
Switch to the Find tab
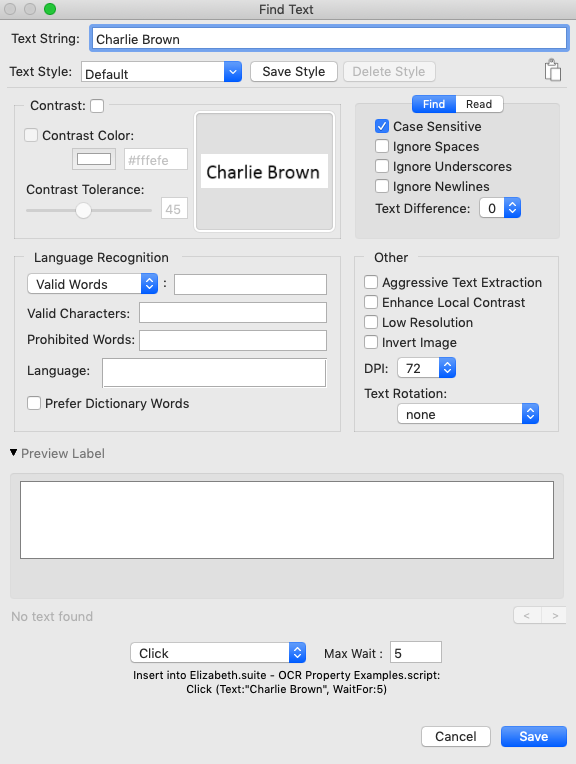coord(434,104)
